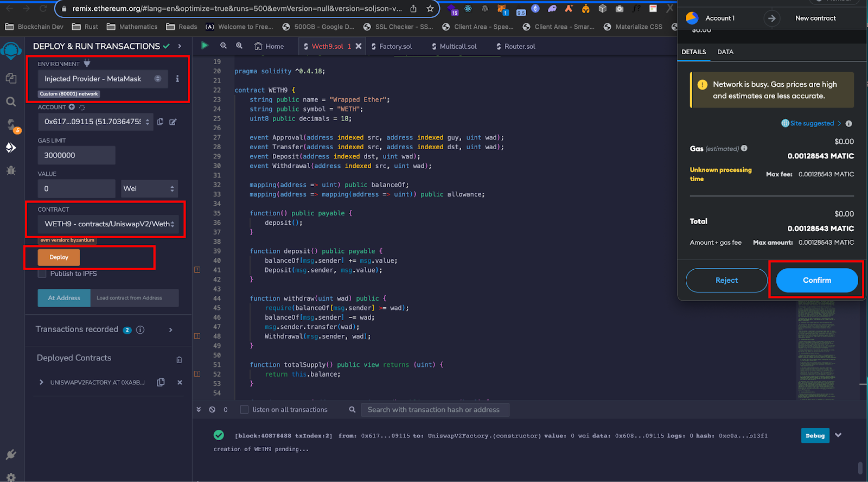Viewport: 868px width, 482px height.
Task: Open the Solidity Compiler sidebar icon
Action: pos(11,125)
